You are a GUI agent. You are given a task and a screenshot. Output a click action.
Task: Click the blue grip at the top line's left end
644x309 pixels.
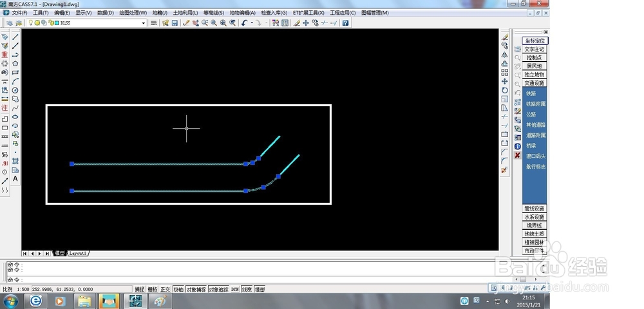[72, 164]
